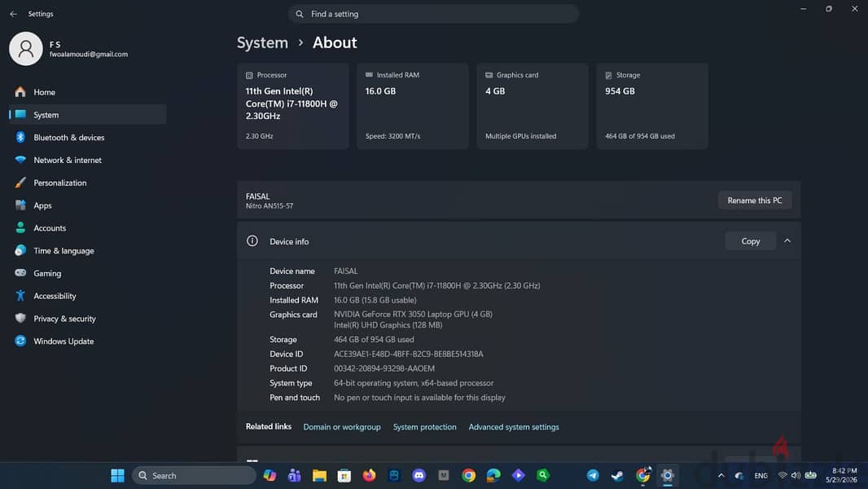
Task: Click the volume speaker tray icon
Action: pos(796,476)
